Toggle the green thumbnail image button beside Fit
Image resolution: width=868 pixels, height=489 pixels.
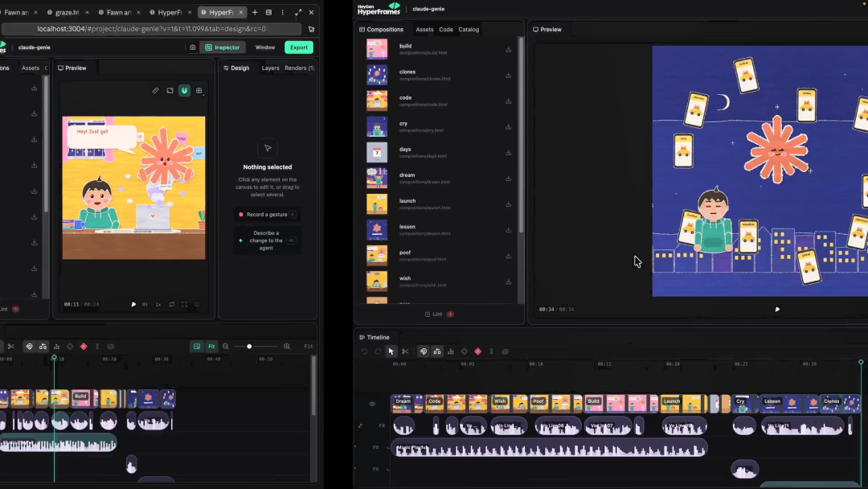(197, 346)
